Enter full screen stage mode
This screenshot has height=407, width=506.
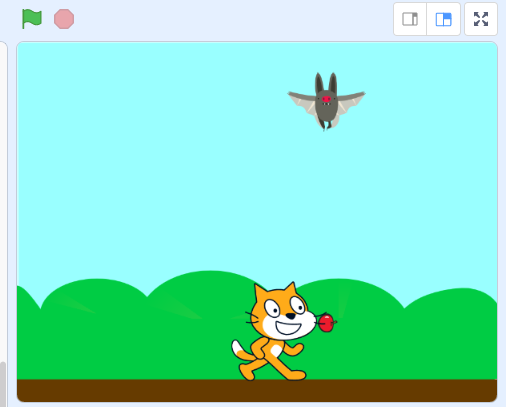[x=481, y=19]
